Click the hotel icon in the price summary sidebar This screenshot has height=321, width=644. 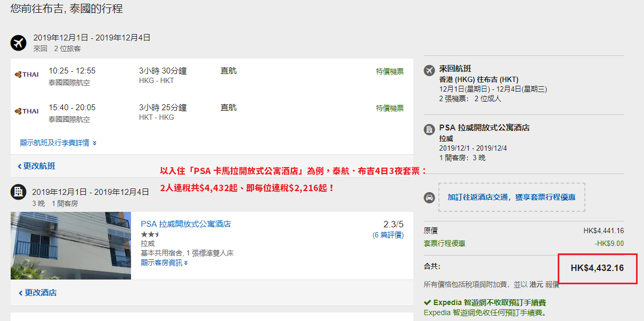click(x=429, y=129)
